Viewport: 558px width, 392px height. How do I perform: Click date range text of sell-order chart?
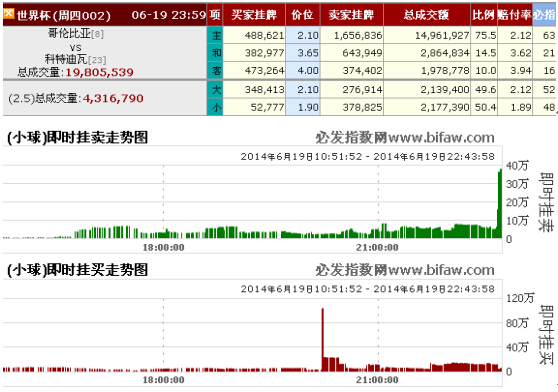point(367,157)
